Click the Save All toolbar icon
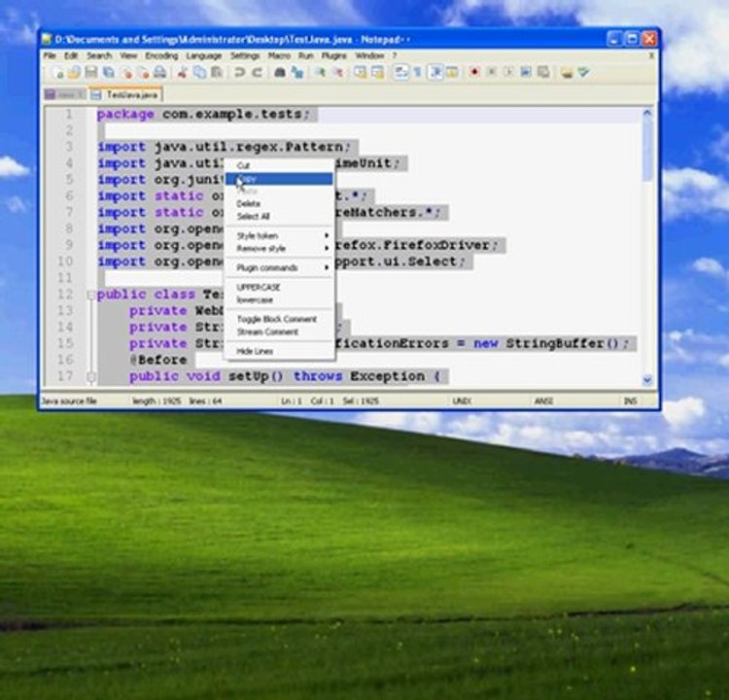 point(109,73)
